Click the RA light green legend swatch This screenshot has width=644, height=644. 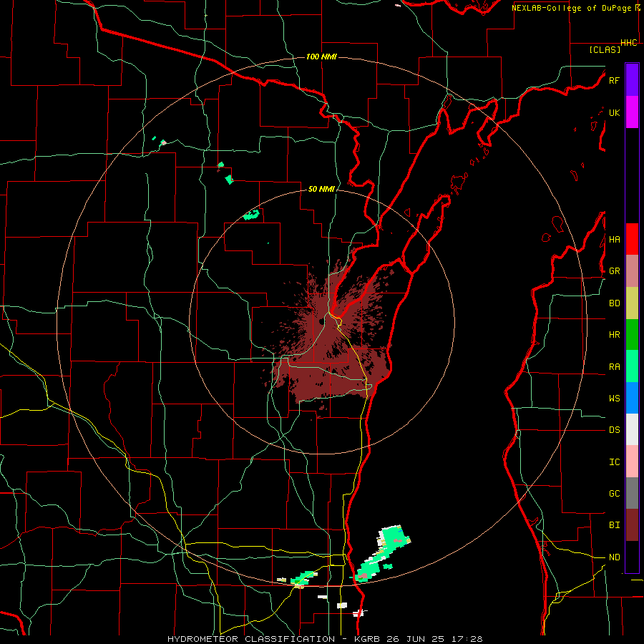pyautogui.click(x=632, y=366)
